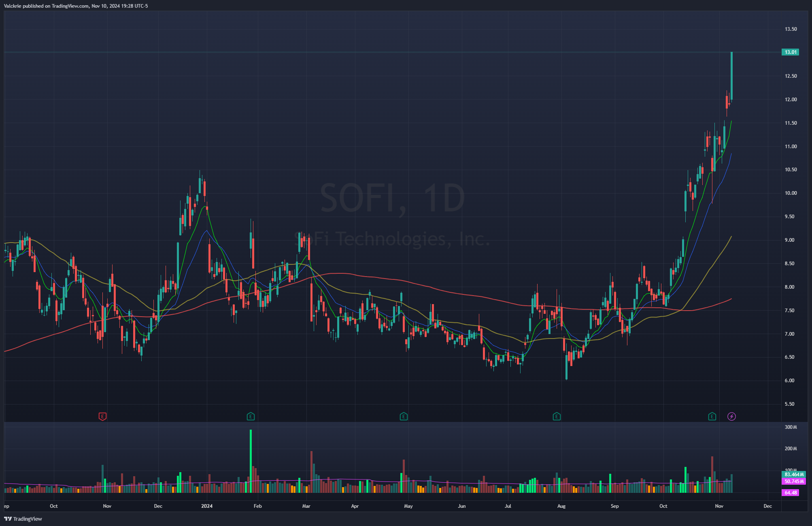Image resolution: width=812 pixels, height=526 pixels.
Task: Click the Feb label on time axis
Action: (257, 506)
